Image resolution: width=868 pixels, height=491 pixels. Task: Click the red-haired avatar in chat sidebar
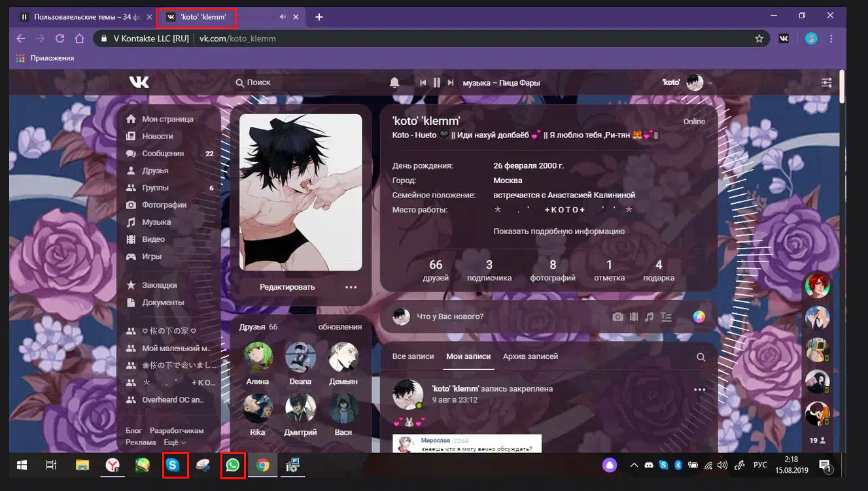(x=818, y=285)
